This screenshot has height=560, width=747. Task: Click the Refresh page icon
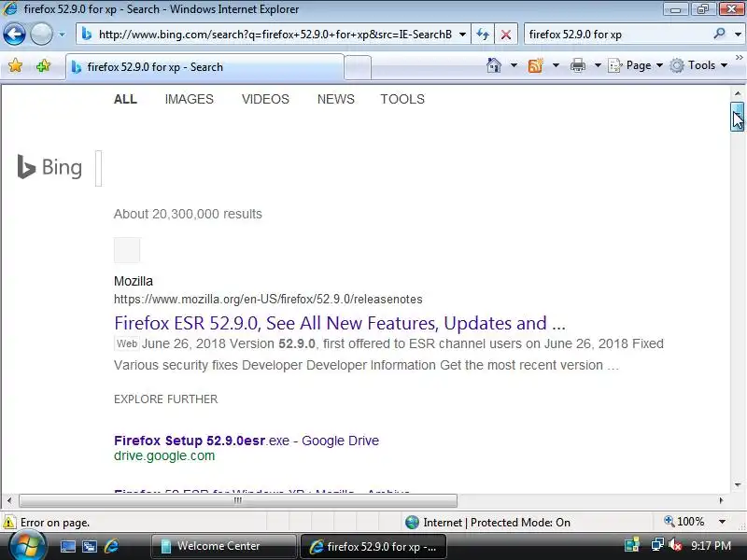[x=483, y=35]
